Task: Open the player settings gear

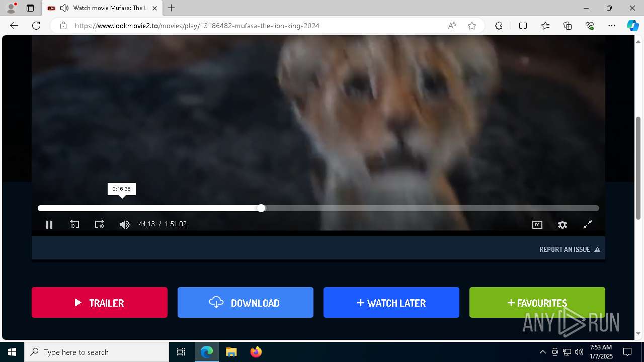Action: [x=562, y=225]
